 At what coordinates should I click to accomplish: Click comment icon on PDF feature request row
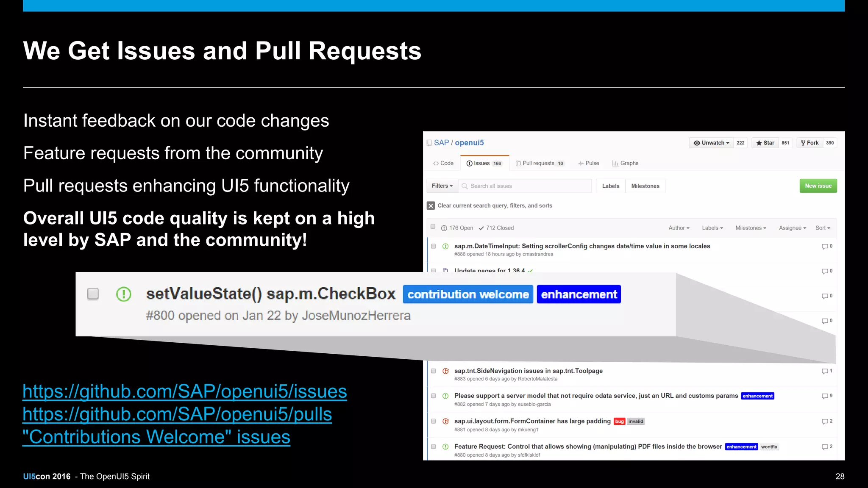point(825,447)
